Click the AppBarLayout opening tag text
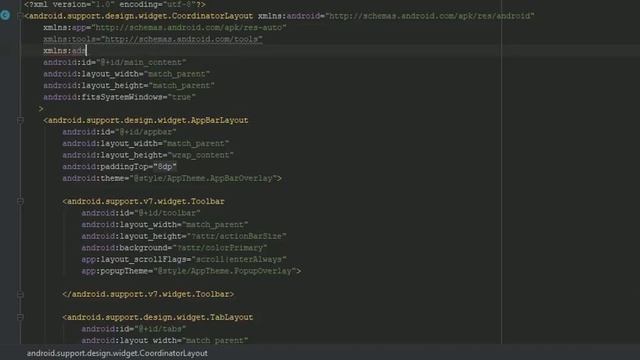Viewport: 640px width, 360px height. [146, 120]
